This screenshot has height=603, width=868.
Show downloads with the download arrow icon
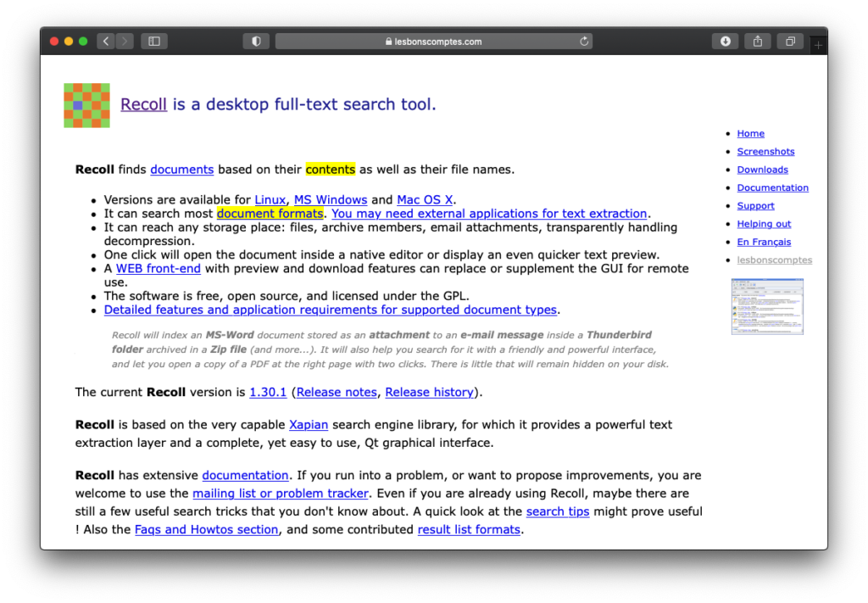(x=726, y=41)
